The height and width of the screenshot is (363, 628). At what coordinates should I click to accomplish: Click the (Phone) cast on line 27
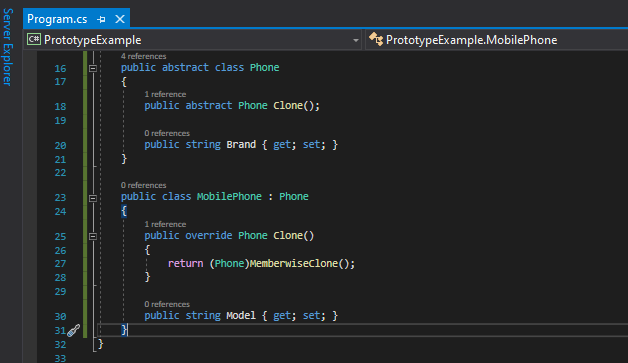click(229, 264)
